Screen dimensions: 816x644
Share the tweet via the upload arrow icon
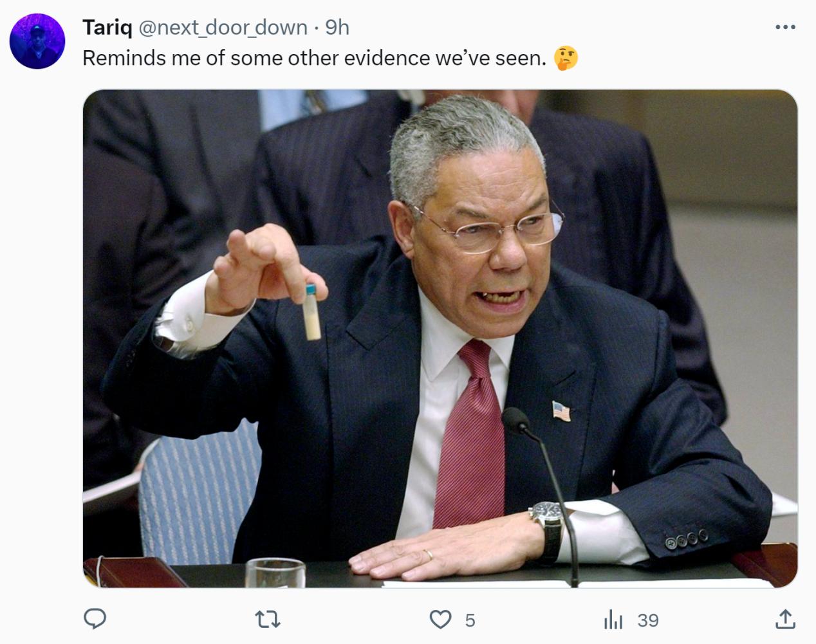coord(784,620)
